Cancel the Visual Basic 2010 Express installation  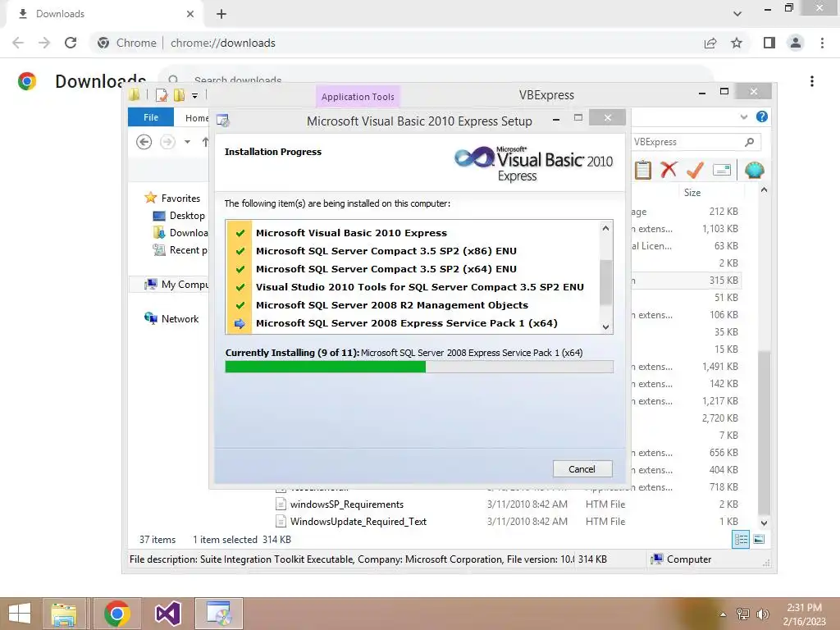pos(582,468)
